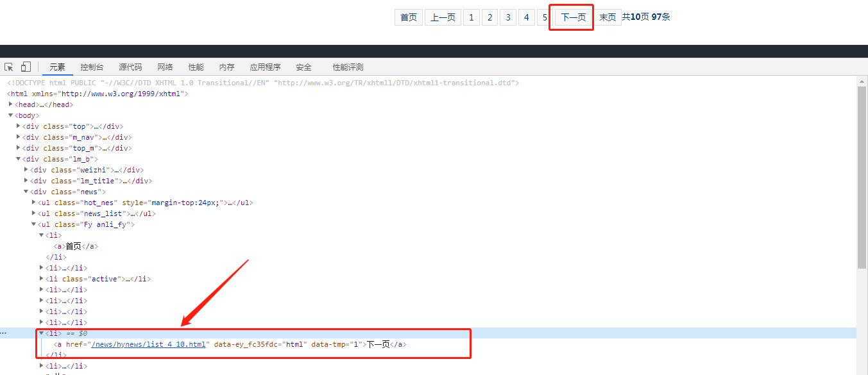Click the 上一页 pagination button

[x=443, y=17]
